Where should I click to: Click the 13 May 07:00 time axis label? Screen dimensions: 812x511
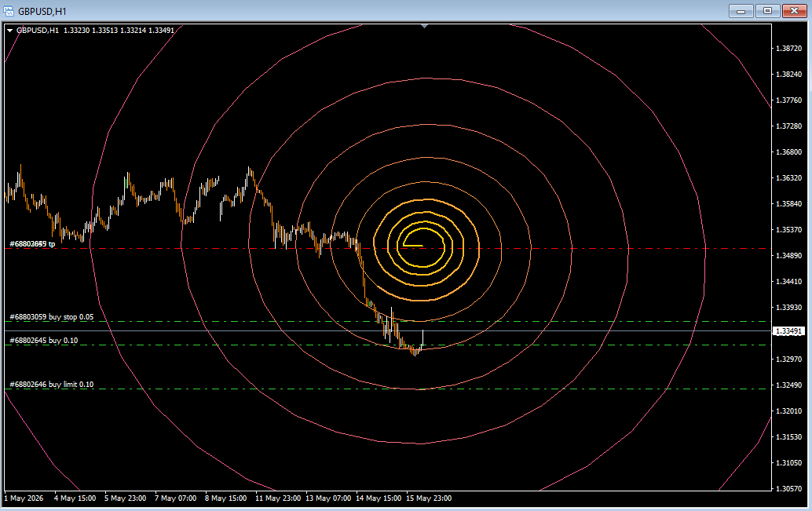point(328,498)
